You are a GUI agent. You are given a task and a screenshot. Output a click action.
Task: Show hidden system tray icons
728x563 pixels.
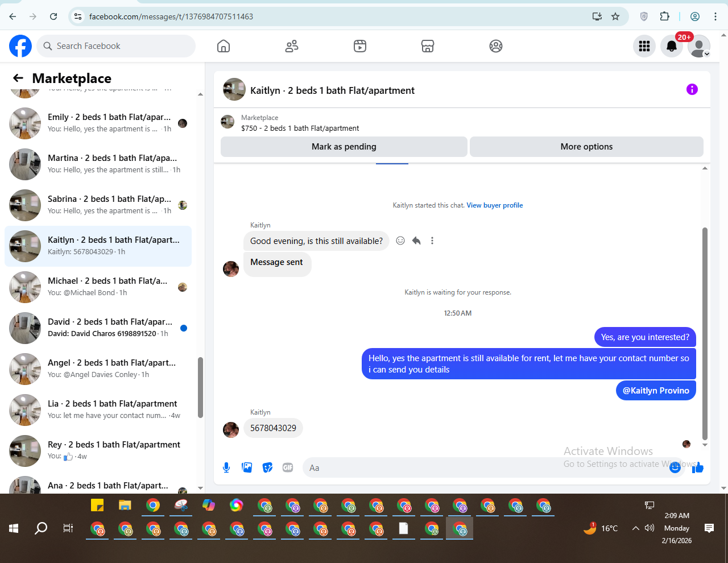(x=636, y=528)
